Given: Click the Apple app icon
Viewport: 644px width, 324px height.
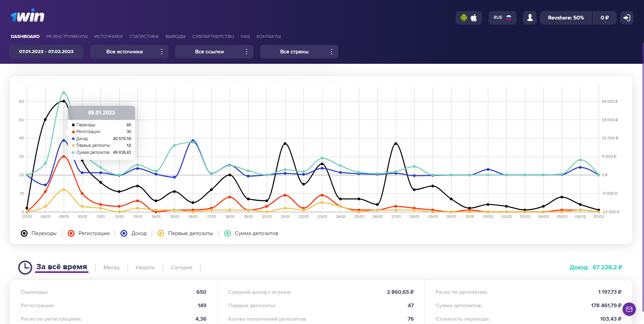Looking at the screenshot, I should click(x=474, y=18).
